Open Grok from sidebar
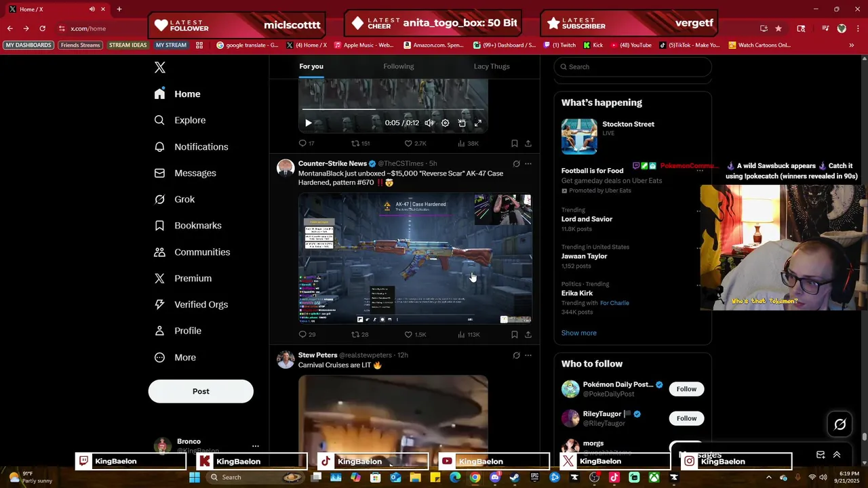Screen dimensions: 868x488 tap(174, 199)
